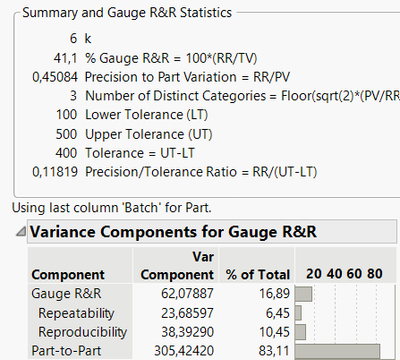Select the percentage 6,45
Image resolution: width=400 pixels, height=360 pixels.
tap(278, 313)
